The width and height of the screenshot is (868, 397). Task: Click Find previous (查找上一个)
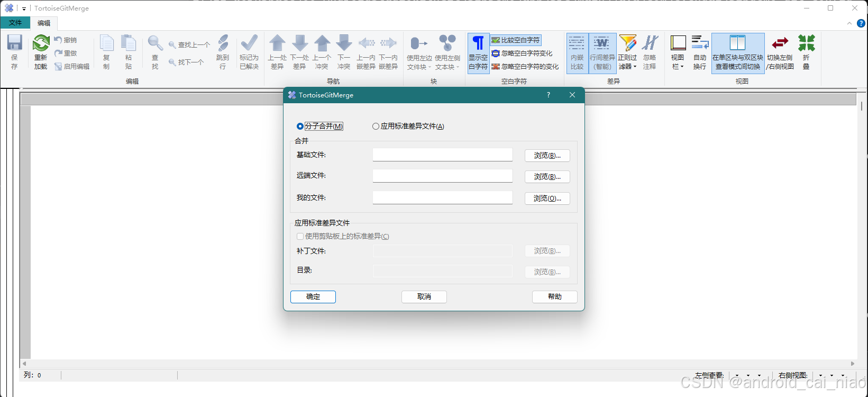click(189, 45)
